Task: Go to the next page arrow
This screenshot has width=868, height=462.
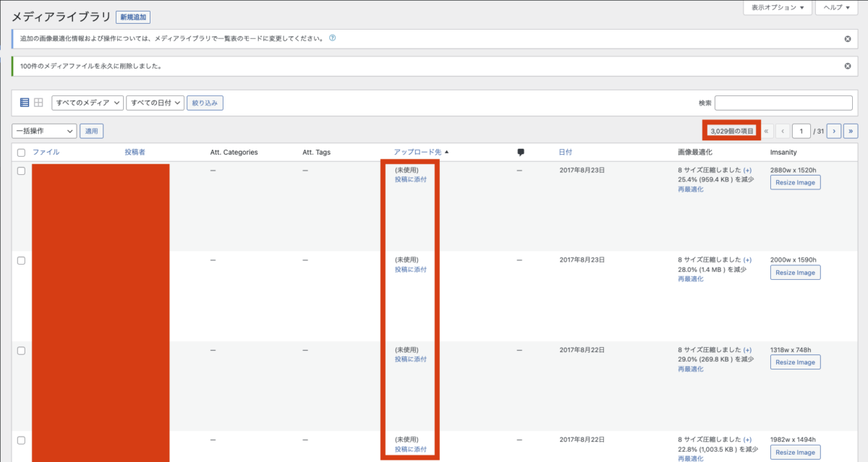Action: click(834, 131)
